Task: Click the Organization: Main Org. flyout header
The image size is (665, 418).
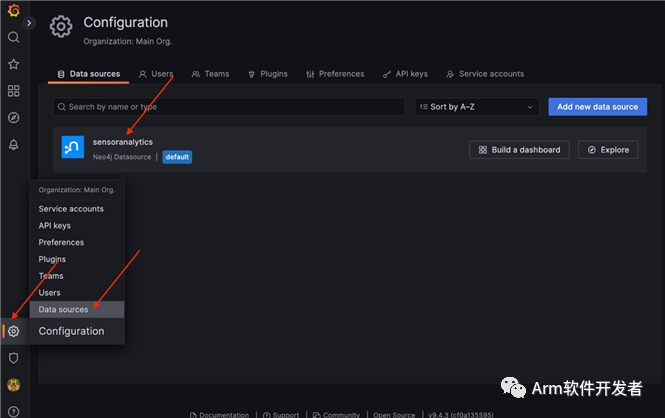Action: (77, 190)
